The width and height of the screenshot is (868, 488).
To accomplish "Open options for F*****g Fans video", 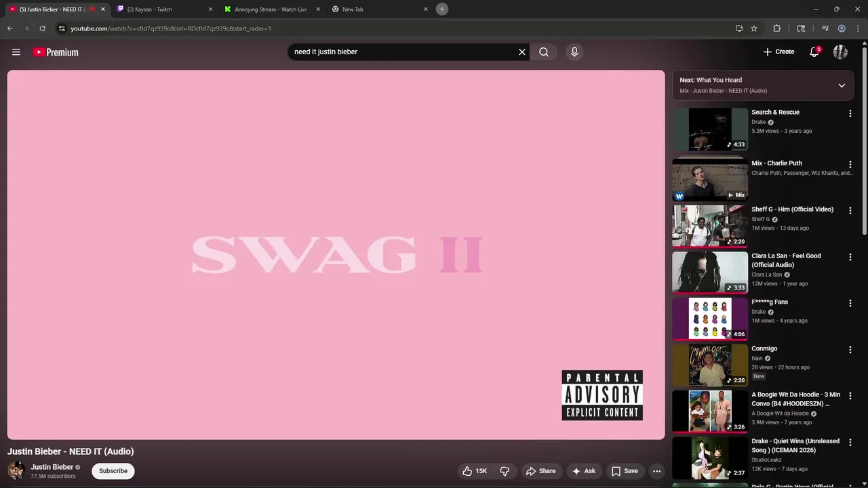I will pyautogui.click(x=850, y=304).
